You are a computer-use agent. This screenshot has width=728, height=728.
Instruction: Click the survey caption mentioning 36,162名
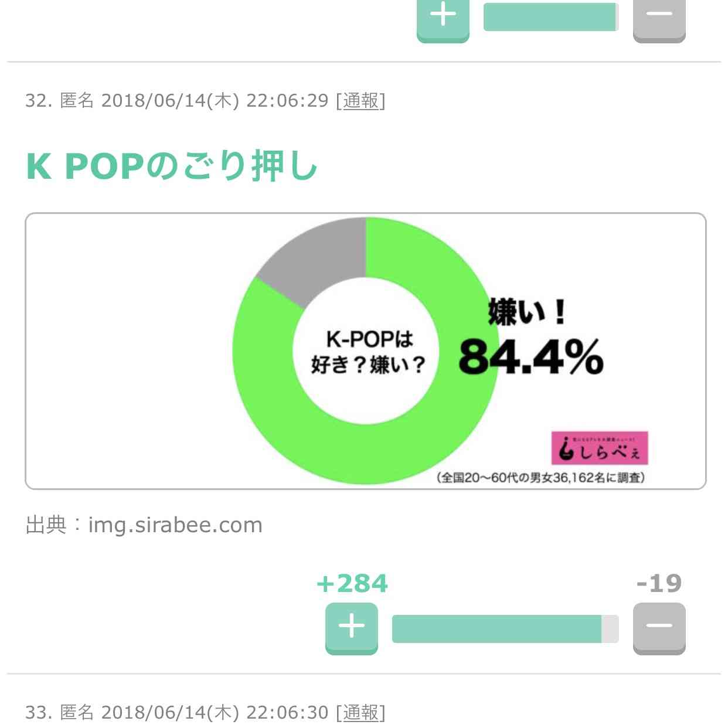pos(540,478)
